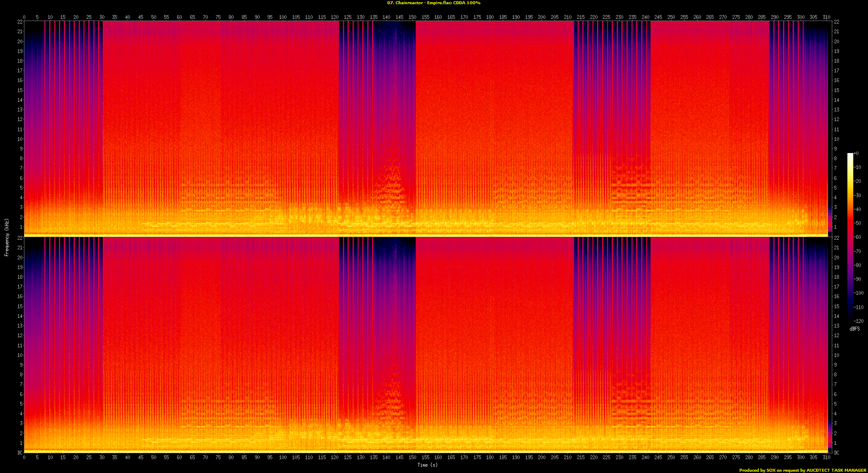Click the '-60' value on the color scale

point(857,237)
